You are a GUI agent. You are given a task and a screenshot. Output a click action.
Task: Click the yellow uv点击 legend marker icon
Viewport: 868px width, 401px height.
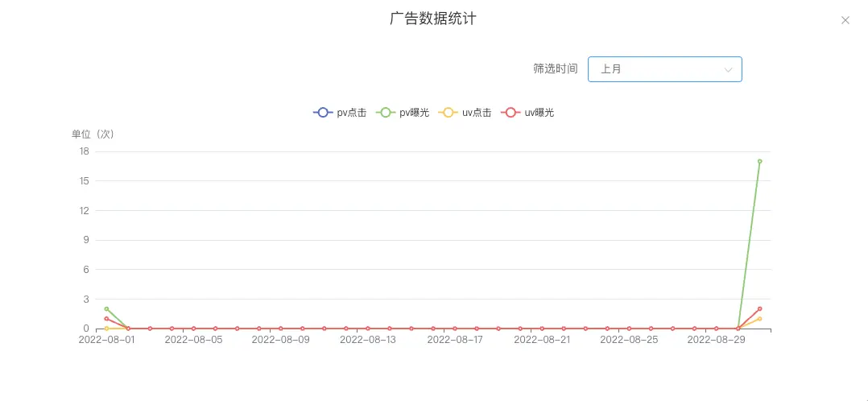(448, 113)
